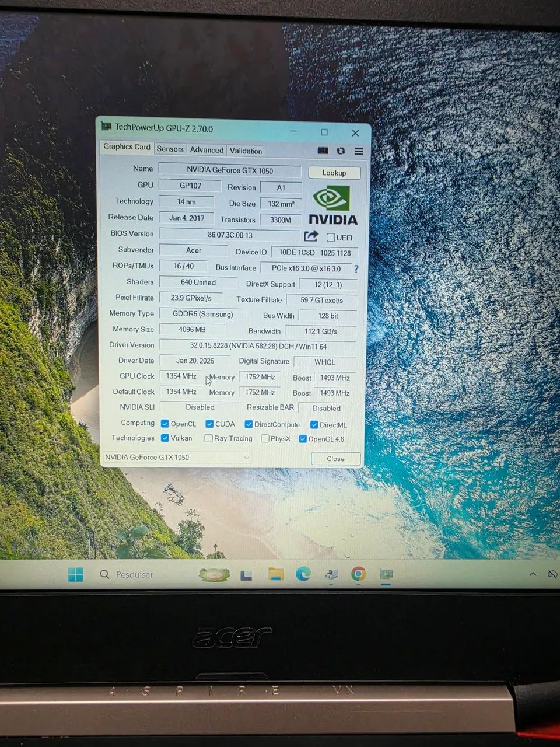Select the Graphics Card tab
This screenshot has height=747, width=560.
[127, 147]
